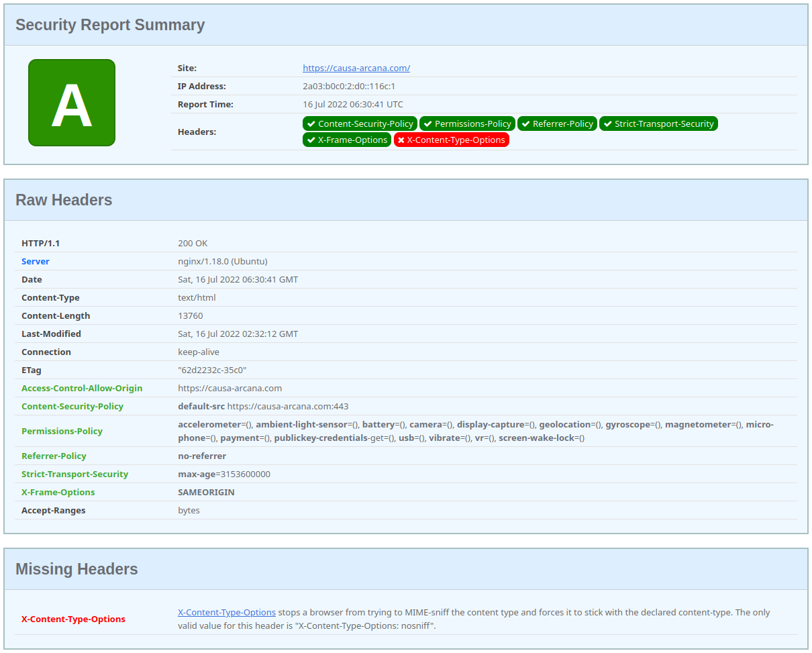812x653 pixels.
Task: Open the Strict-Transport-Security green badge
Action: tap(658, 123)
